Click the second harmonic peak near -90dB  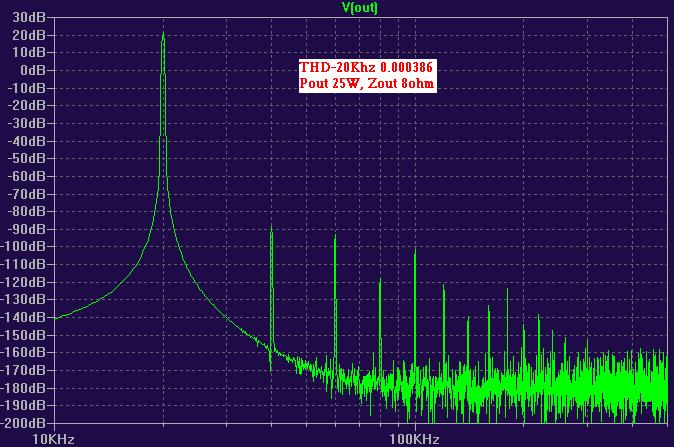coord(271,226)
